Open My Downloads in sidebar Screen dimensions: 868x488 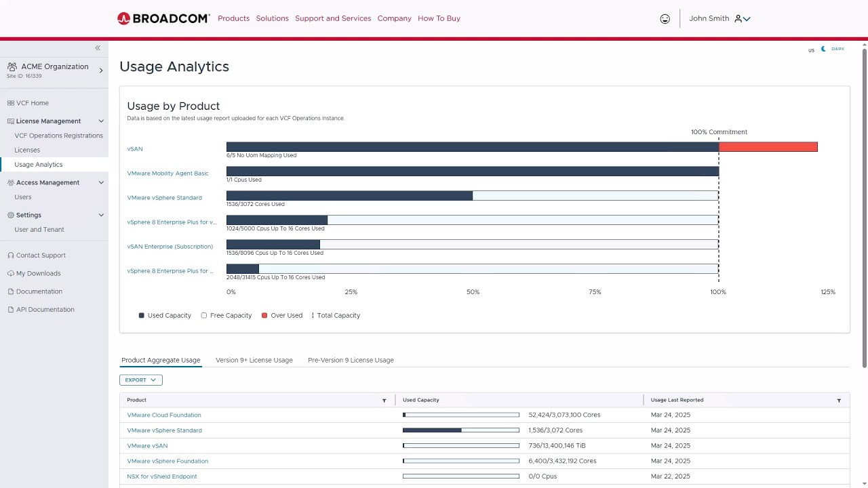click(38, 274)
